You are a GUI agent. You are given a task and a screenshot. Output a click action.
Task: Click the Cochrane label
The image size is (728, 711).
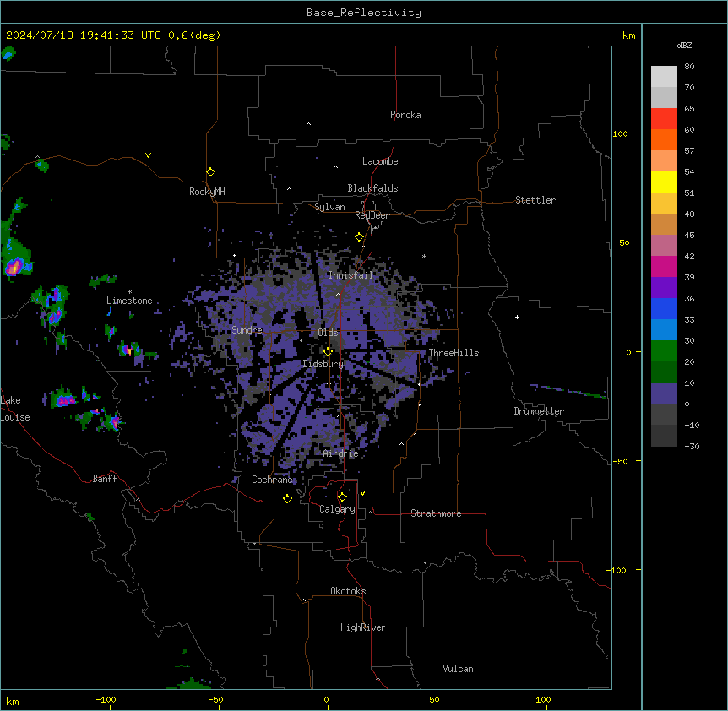[272, 480]
